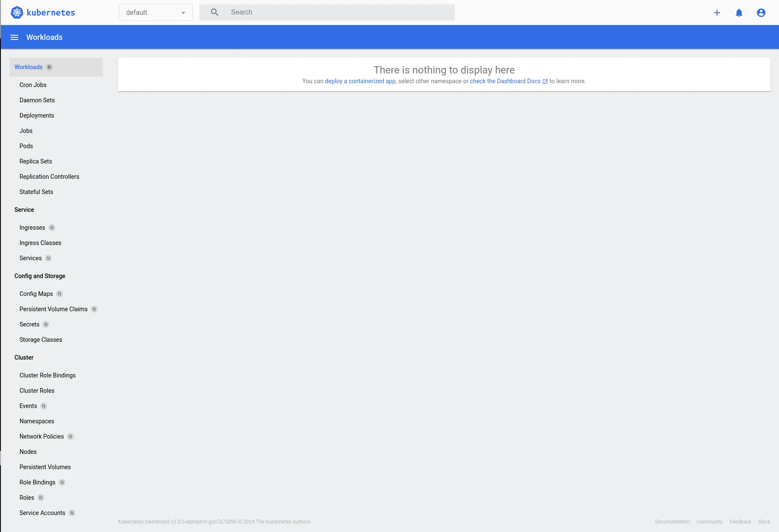Viewport: 779px width, 532px height.
Task: Open the default namespace dropdown
Action: [x=156, y=12]
